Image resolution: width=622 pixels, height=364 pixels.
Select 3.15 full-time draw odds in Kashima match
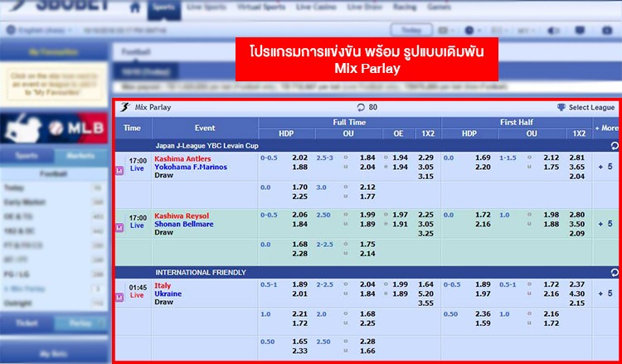pos(425,177)
